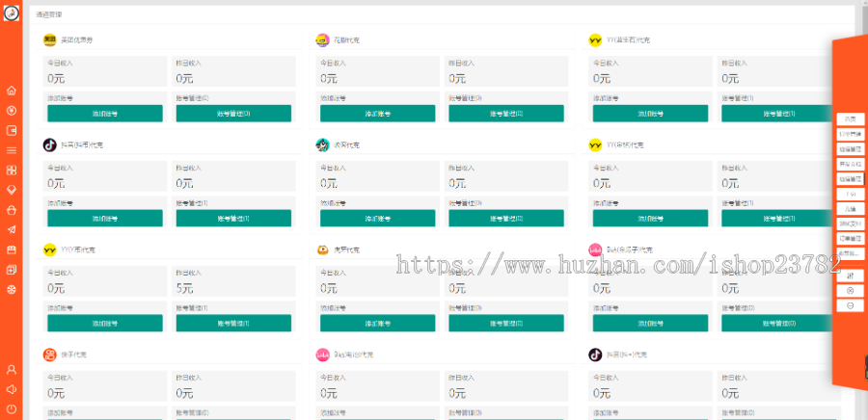Click the round logo atop the sidebar
Viewport: 868px width, 420px height.
11,13
